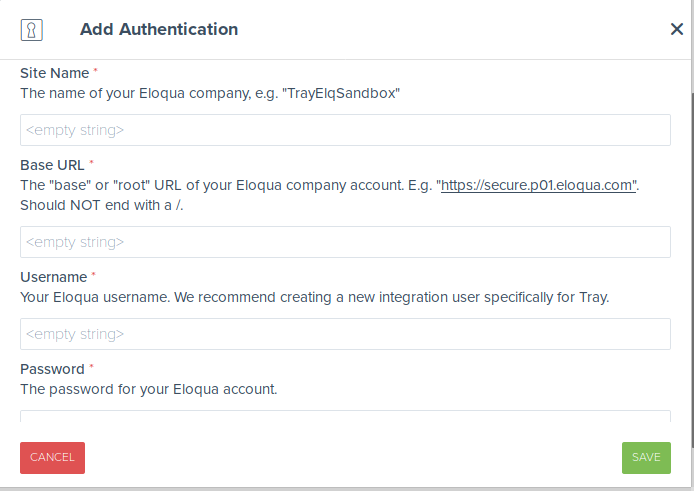Screen dimensions: 694x491
Task: Open the secure.p01.eloqua.com example link
Action: tap(539, 186)
